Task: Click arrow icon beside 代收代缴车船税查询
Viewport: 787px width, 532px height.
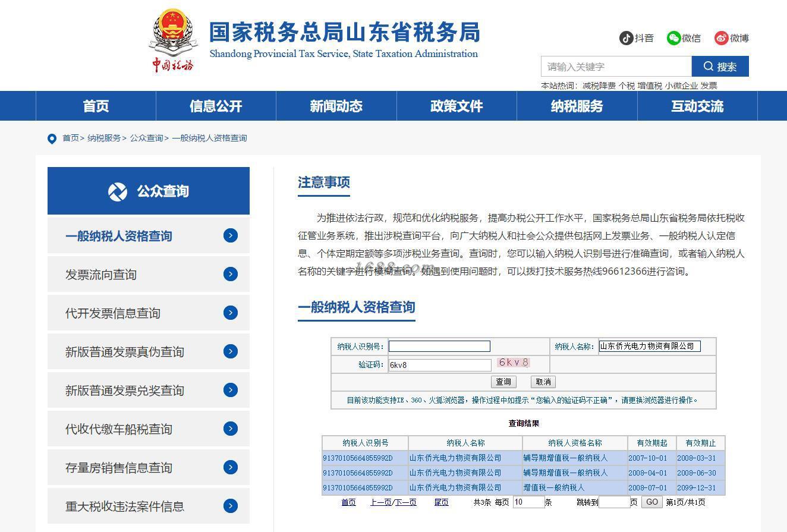Action: [x=231, y=429]
